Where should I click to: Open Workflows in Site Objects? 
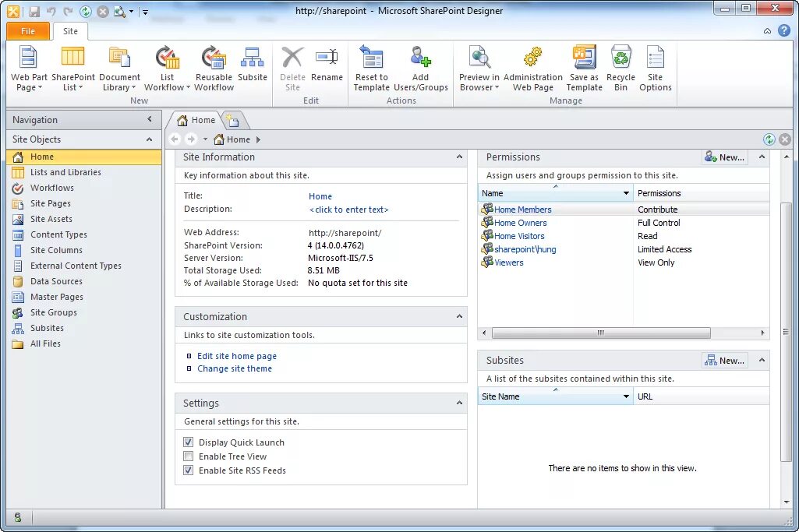coord(84,188)
